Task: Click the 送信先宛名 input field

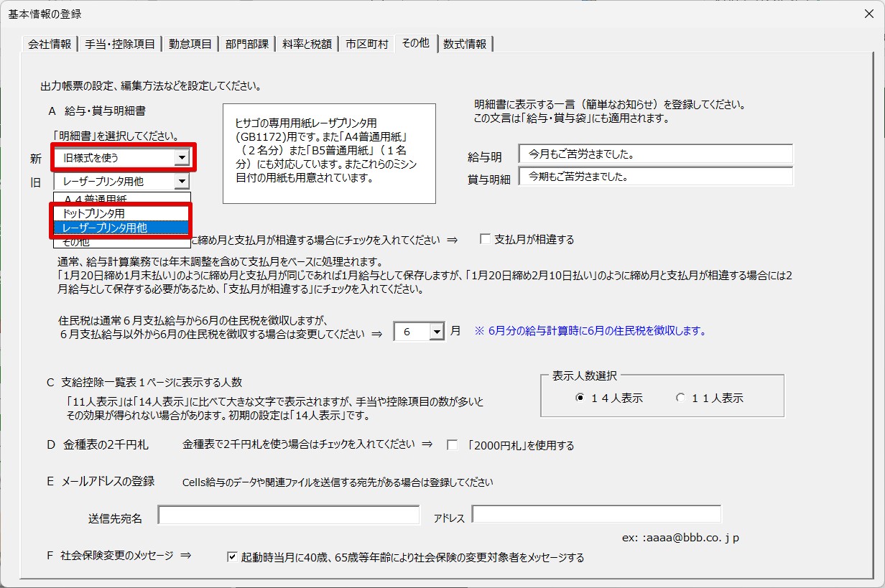Action: pyautogui.click(x=289, y=515)
